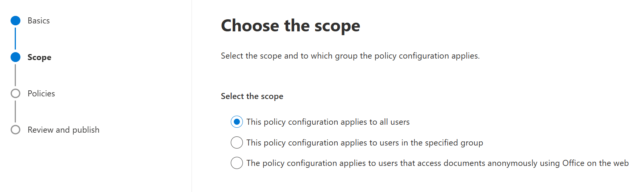
Task: Click the blue connector line between Basics and Scope
Action: pyautogui.click(x=15, y=39)
